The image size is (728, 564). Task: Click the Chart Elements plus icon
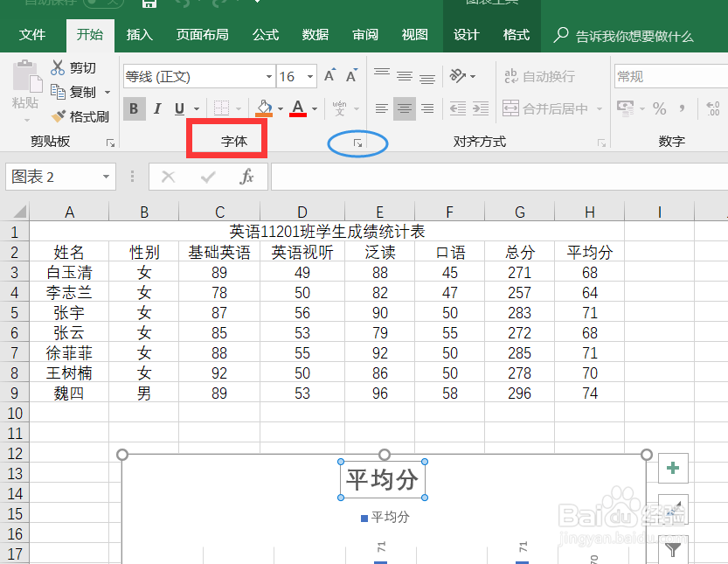coord(673,469)
